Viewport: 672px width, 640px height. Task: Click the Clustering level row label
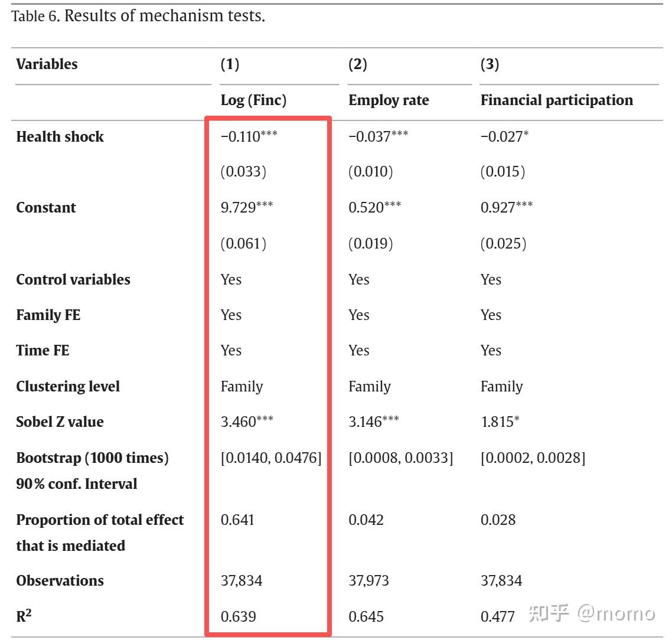point(68,387)
